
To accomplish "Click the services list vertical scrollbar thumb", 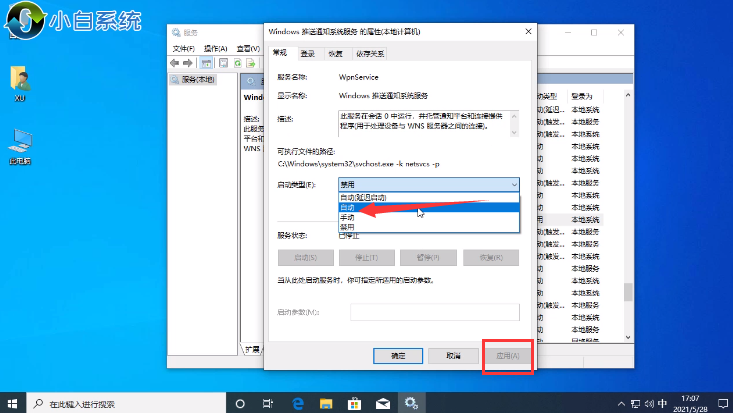I will pos(628,292).
